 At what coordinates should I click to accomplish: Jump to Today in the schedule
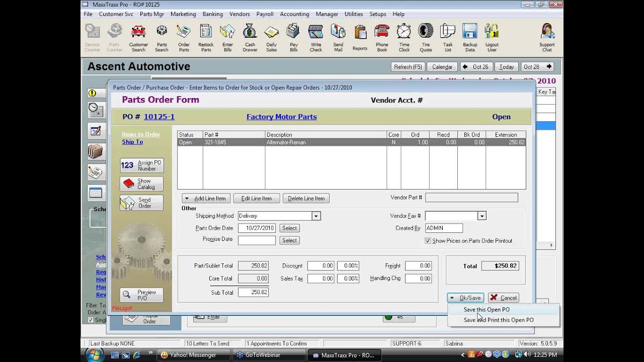(x=507, y=67)
